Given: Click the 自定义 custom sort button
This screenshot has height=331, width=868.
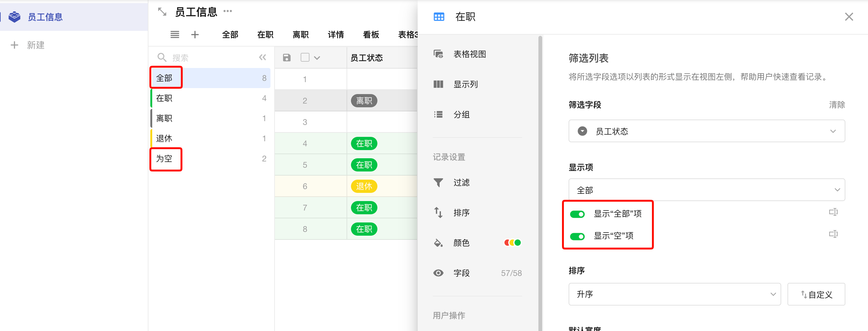Looking at the screenshot, I should [816, 294].
